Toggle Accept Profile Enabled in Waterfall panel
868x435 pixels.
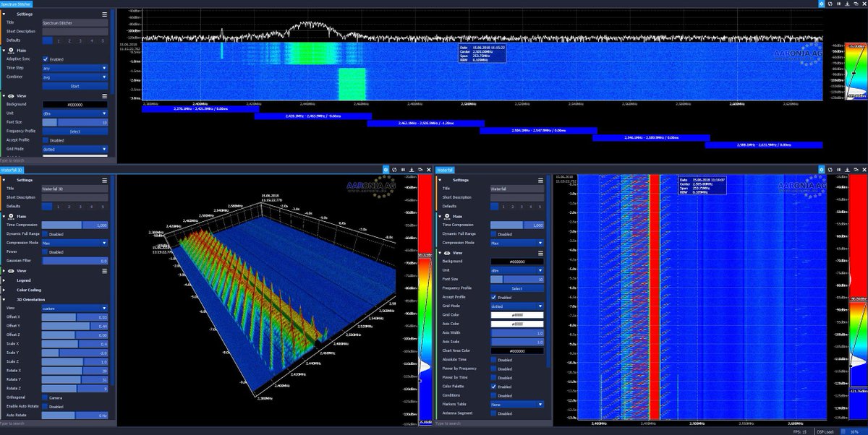click(x=493, y=297)
